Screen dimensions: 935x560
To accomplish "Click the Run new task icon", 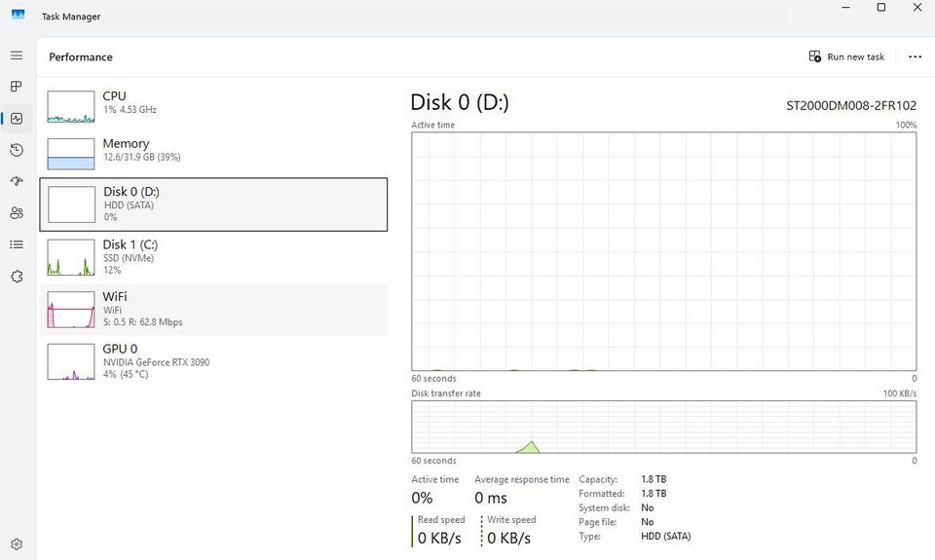I will click(x=814, y=56).
